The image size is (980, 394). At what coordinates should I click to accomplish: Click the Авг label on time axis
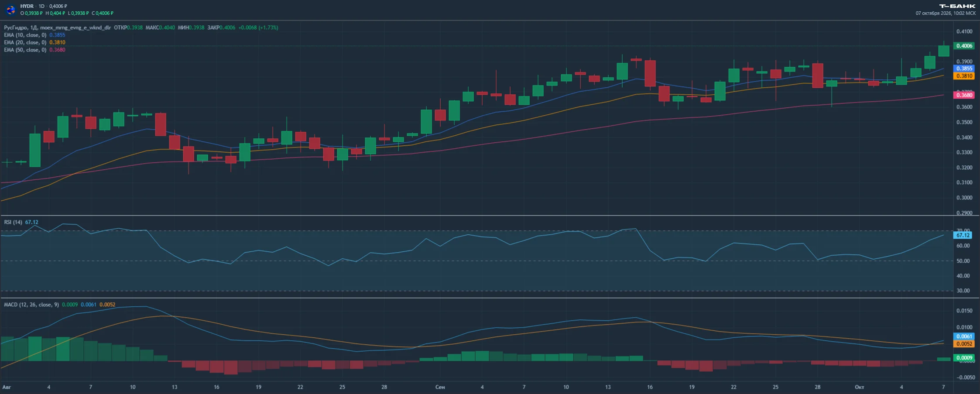7,387
